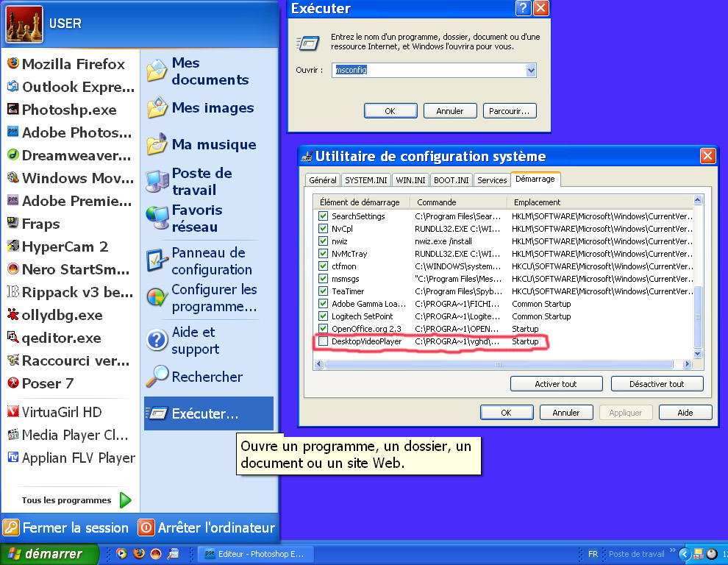Click the Ouvrir text field containing msconfig
Image resolution: width=728 pixels, height=565 pixels.
429,70
